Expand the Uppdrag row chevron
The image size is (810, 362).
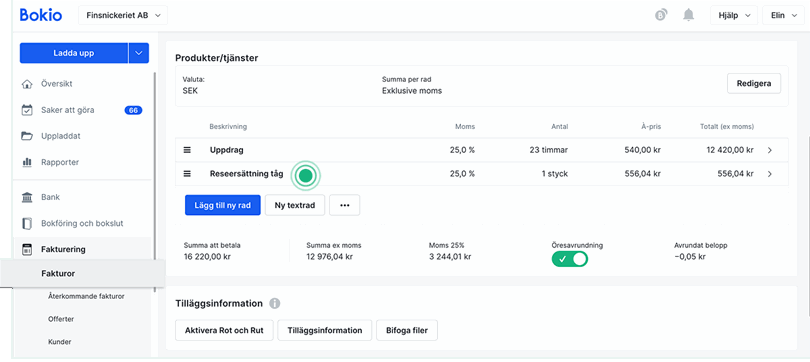[x=770, y=150]
